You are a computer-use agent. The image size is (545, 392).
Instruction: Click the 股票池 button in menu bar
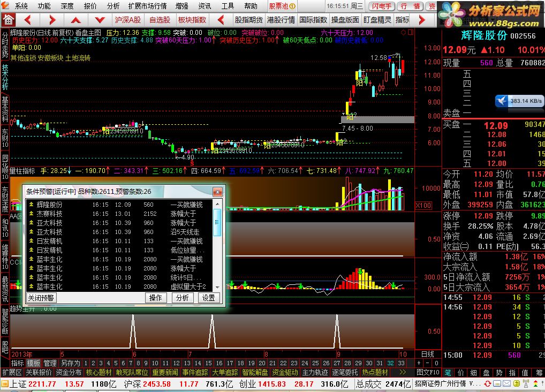pyautogui.click(x=282, y=6)
